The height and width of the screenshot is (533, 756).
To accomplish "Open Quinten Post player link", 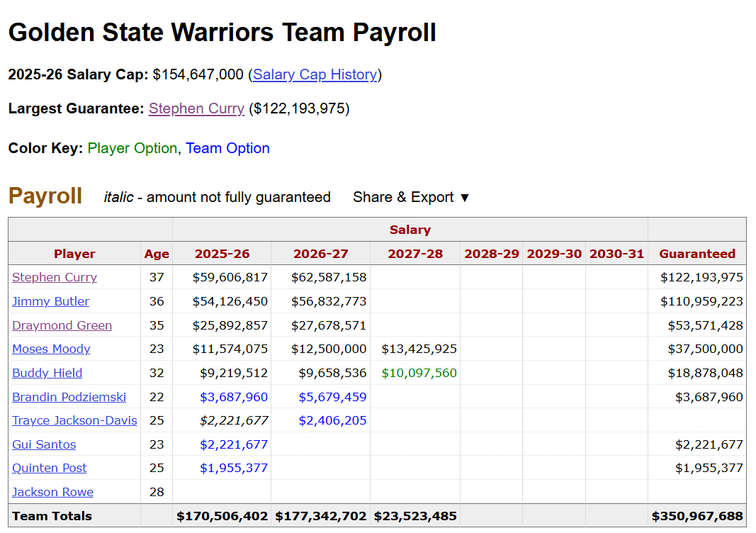I will pos(49,468).
